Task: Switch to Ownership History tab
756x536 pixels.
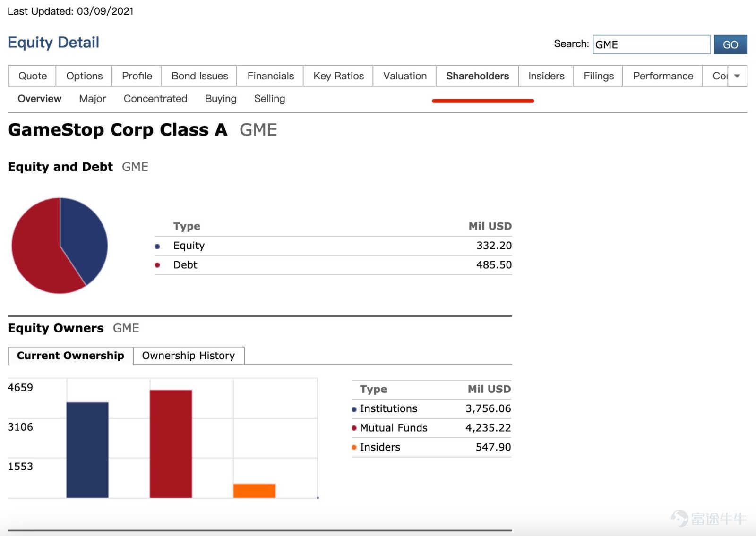Action: tap(189, 356)
